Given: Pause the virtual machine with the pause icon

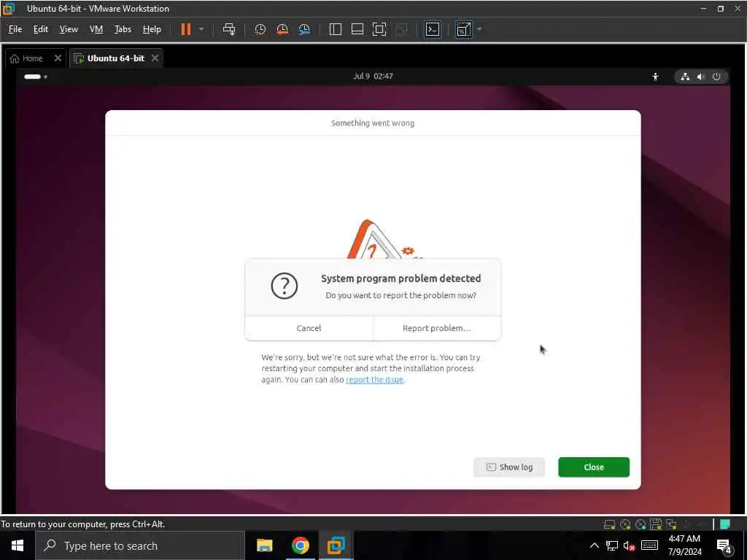Looking at the screenshot, I should coord(186,29).
